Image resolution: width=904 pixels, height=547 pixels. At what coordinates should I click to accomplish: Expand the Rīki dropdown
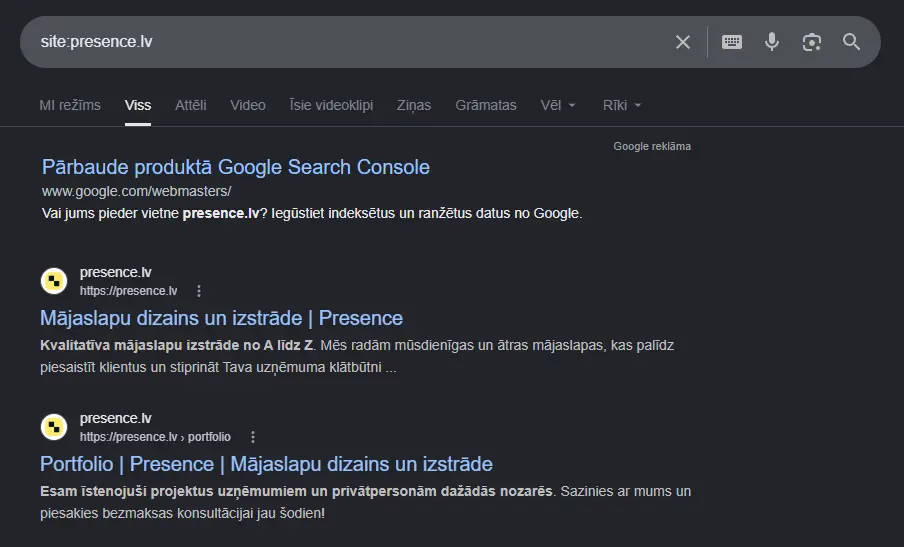coord(622,105)
